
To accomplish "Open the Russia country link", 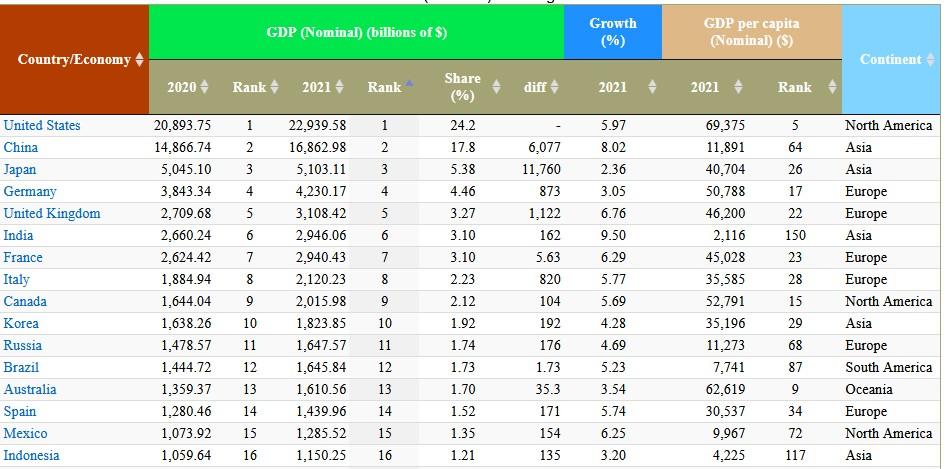I will (23, 345).
